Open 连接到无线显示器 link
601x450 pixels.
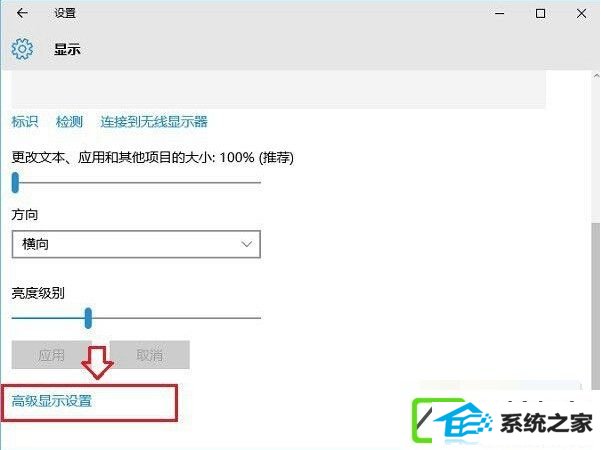click(x=154, y=122)
